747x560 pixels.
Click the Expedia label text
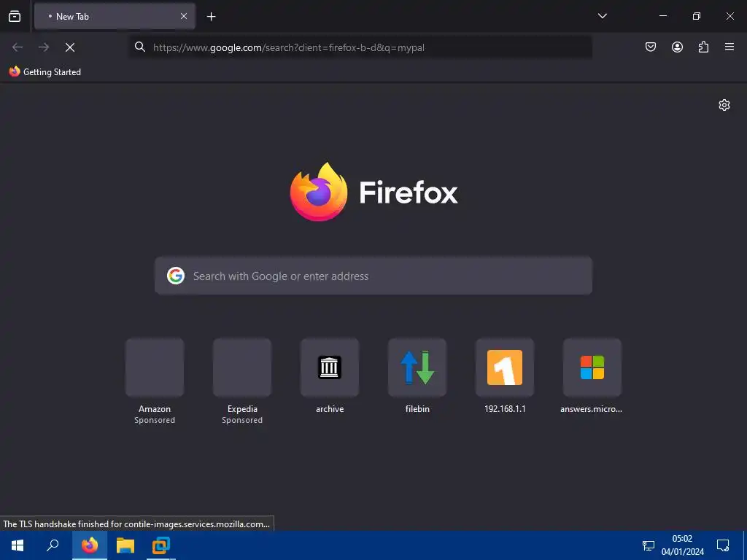[x=242, y=409]
